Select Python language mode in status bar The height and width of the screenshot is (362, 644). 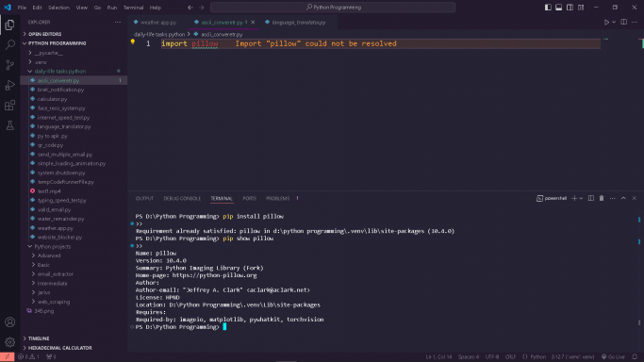tap(538, 356)
